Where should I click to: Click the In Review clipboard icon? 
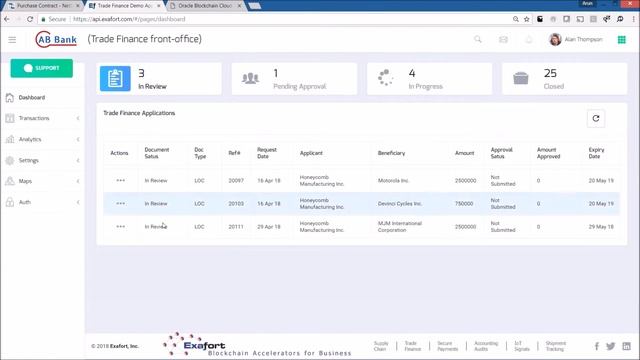click(115, 78)
